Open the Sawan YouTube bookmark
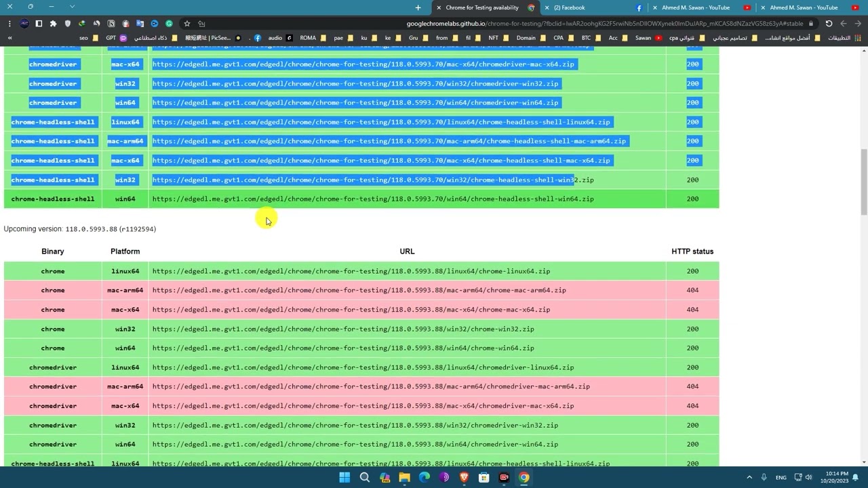Screen dimensions: 868x488 coord(648,38)
